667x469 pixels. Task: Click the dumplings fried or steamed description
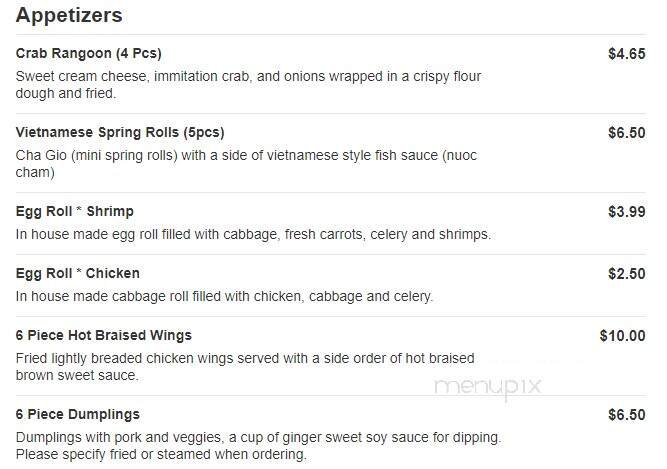[258, 446]
